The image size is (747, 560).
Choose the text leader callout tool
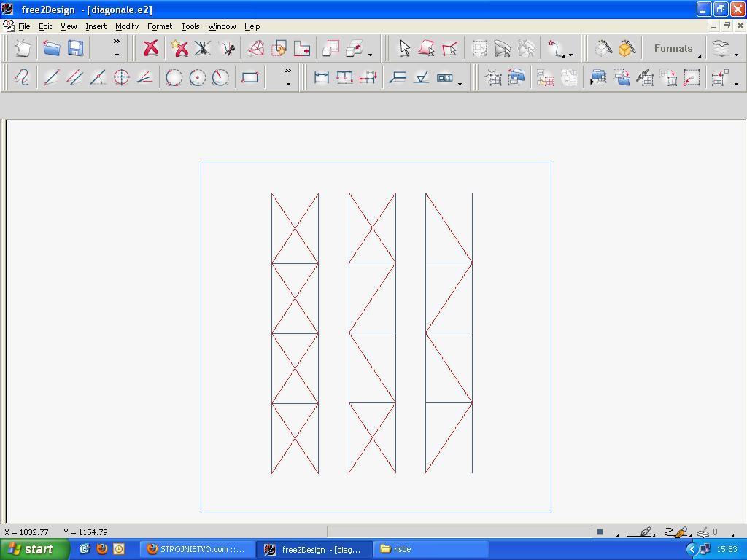pyautogui.click(x=398, y=77)
